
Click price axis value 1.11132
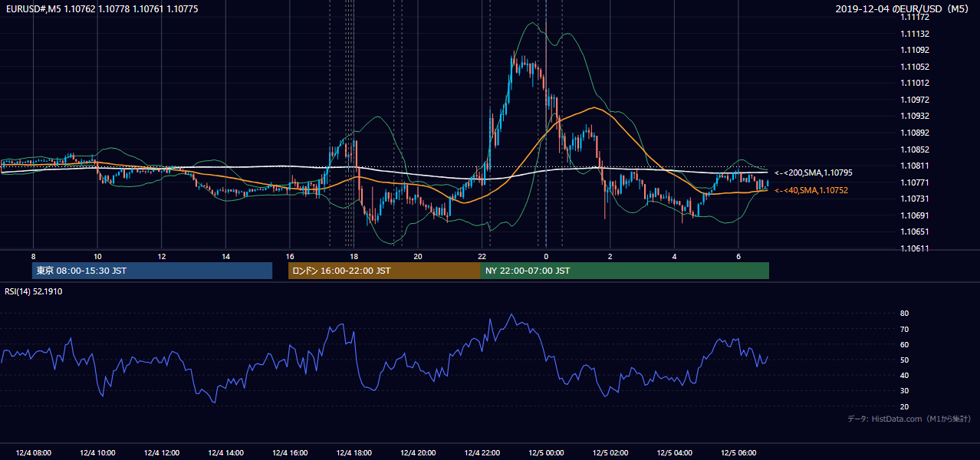[915, 34]
